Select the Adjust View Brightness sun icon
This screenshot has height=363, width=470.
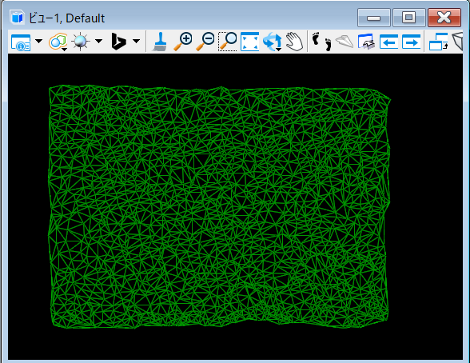click(x=81, y=42)
